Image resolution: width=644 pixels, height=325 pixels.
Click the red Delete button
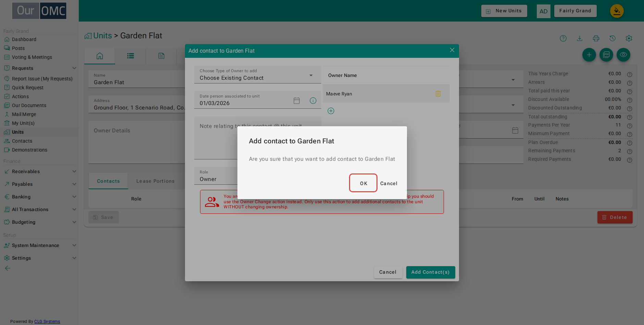tap(615, 217)
